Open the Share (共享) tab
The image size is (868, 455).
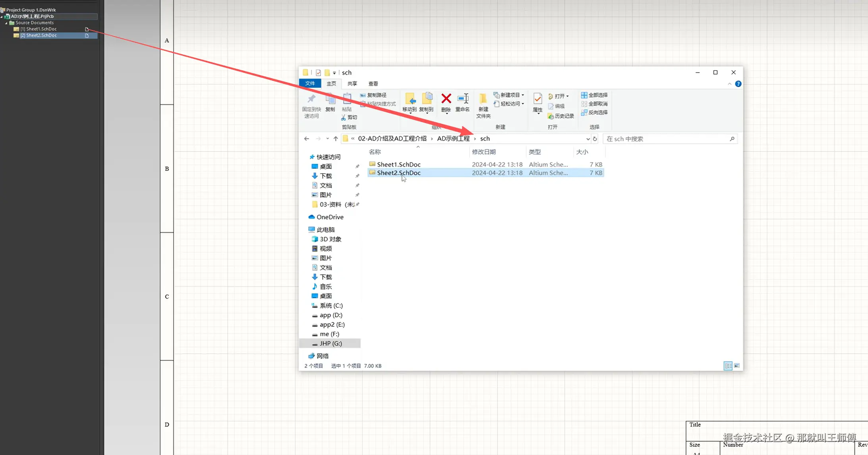[x=352, y=84]
